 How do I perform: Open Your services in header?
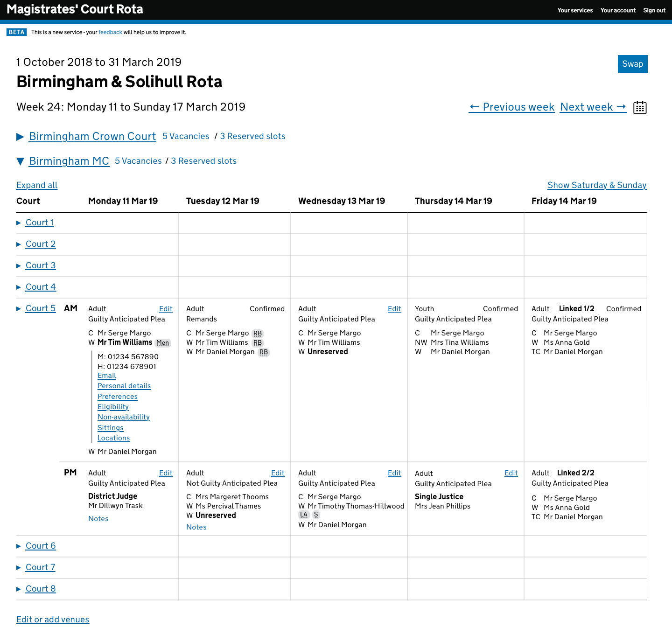575,10
